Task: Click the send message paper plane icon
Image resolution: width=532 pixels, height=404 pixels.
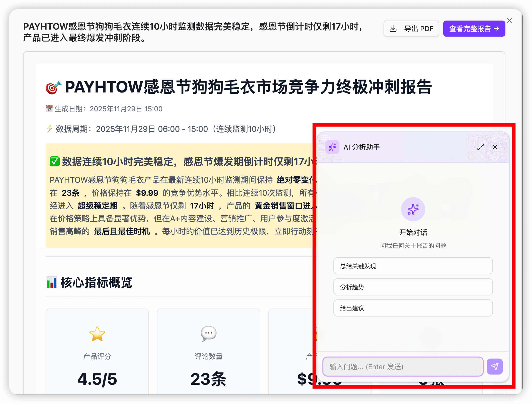Action: [495, 367]
